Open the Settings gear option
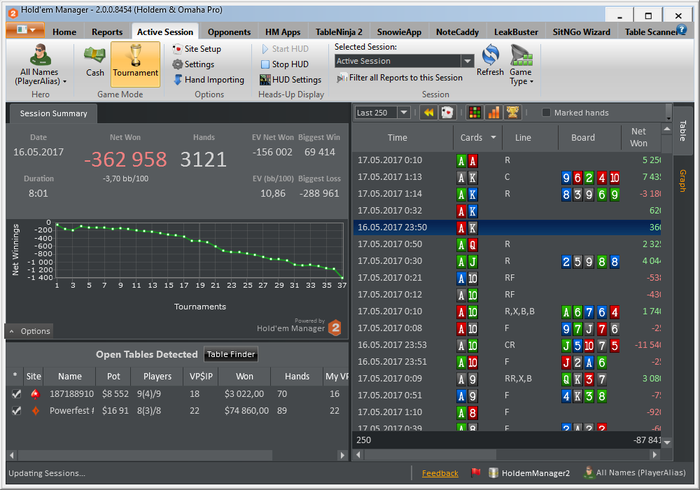 [x=193, y=64]
